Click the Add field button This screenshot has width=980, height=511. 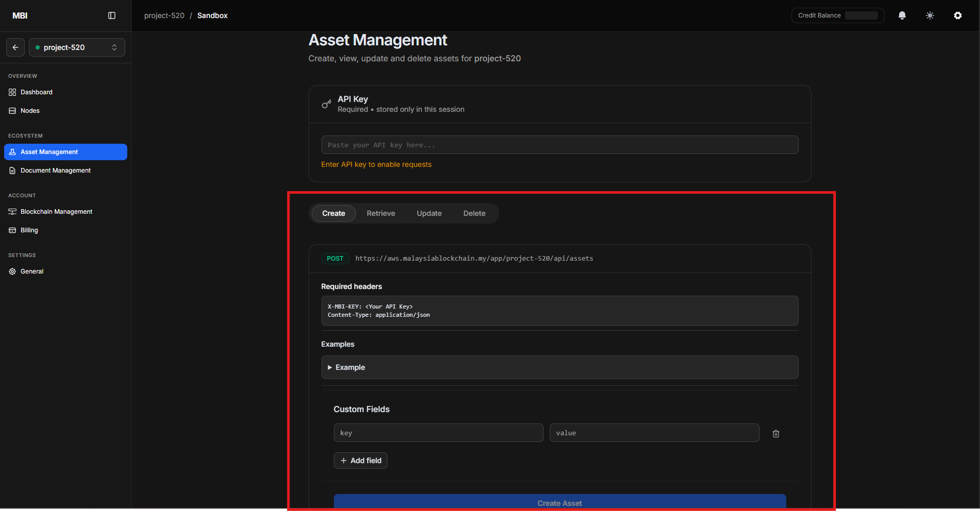[x=361, y=461]
